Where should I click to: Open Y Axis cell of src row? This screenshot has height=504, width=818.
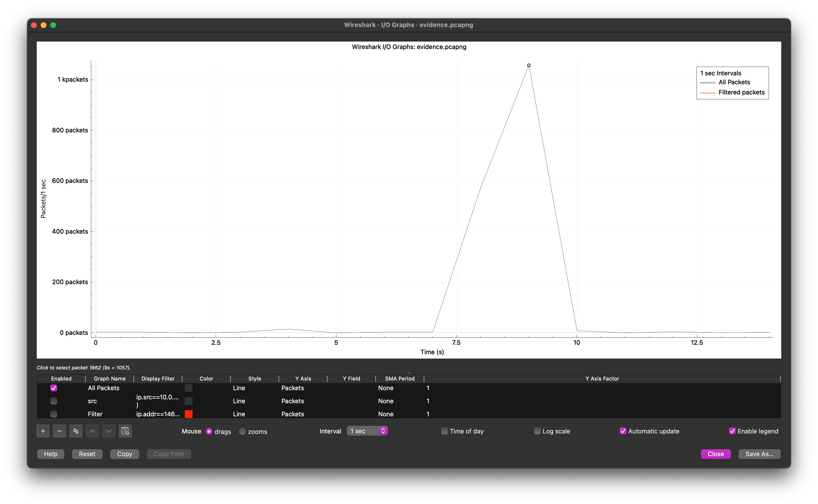[293, 401]
